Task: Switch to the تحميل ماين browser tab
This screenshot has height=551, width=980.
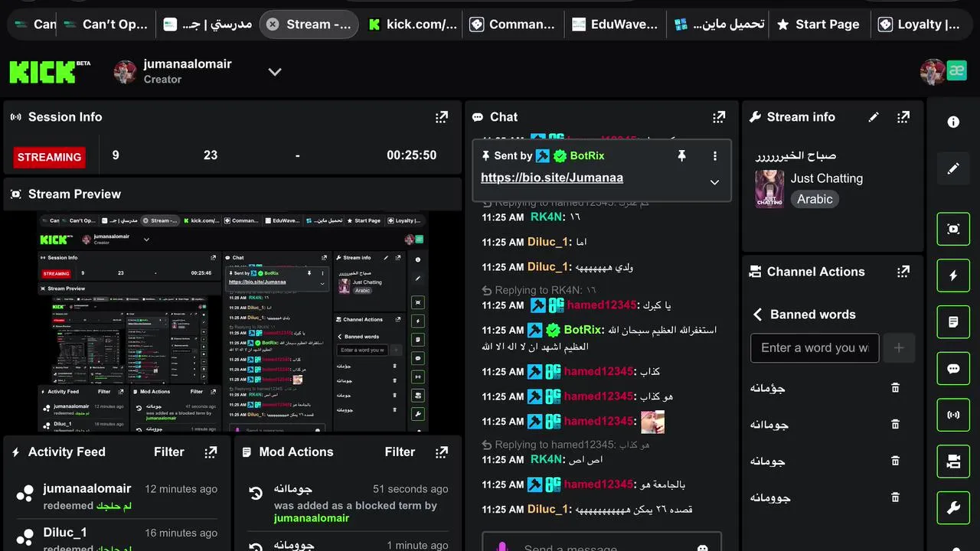Action: click(x=718, y=24)
